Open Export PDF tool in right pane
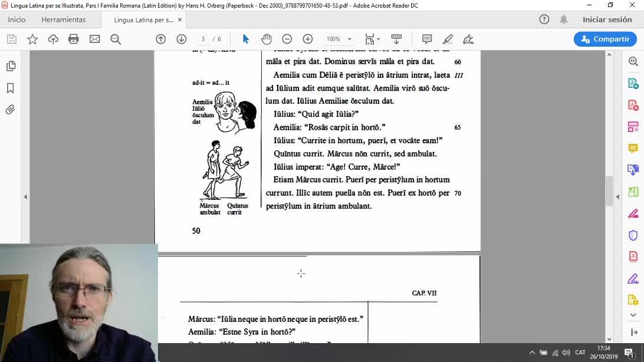644x362 pixels. [x=633, y=83]
